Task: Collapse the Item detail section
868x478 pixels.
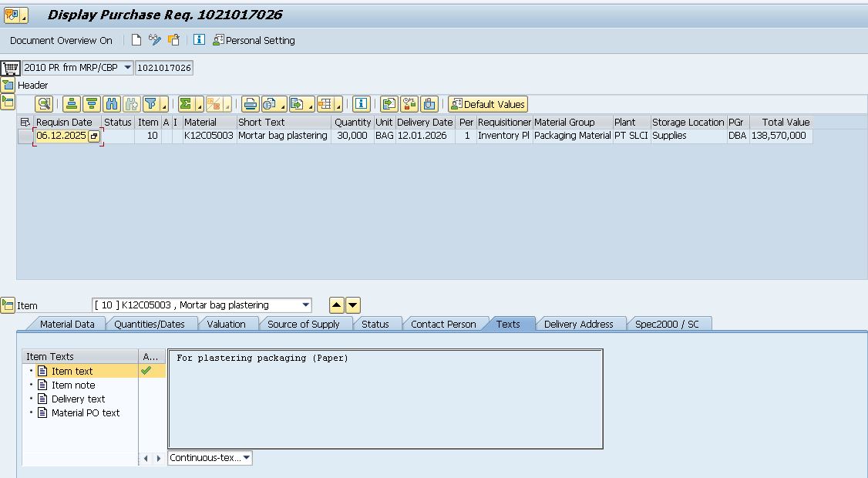Action: pyautogui.click(x=8, y=305)
